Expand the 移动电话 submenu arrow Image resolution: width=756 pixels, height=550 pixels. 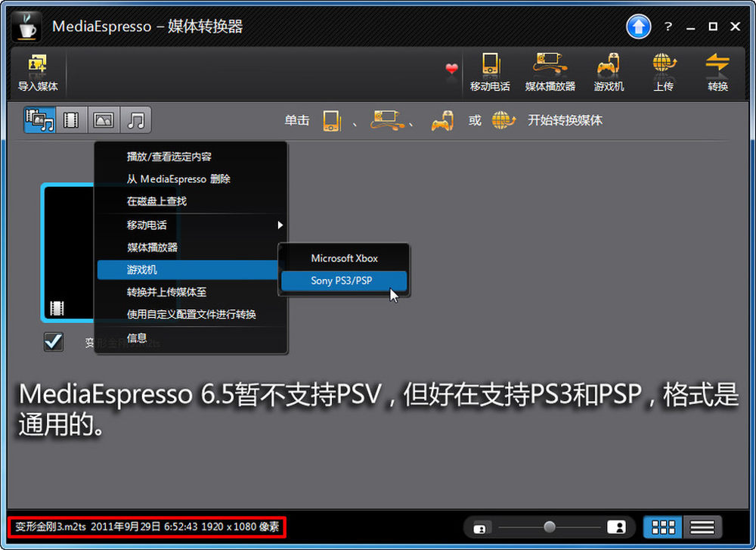click(x=280, y=225)
